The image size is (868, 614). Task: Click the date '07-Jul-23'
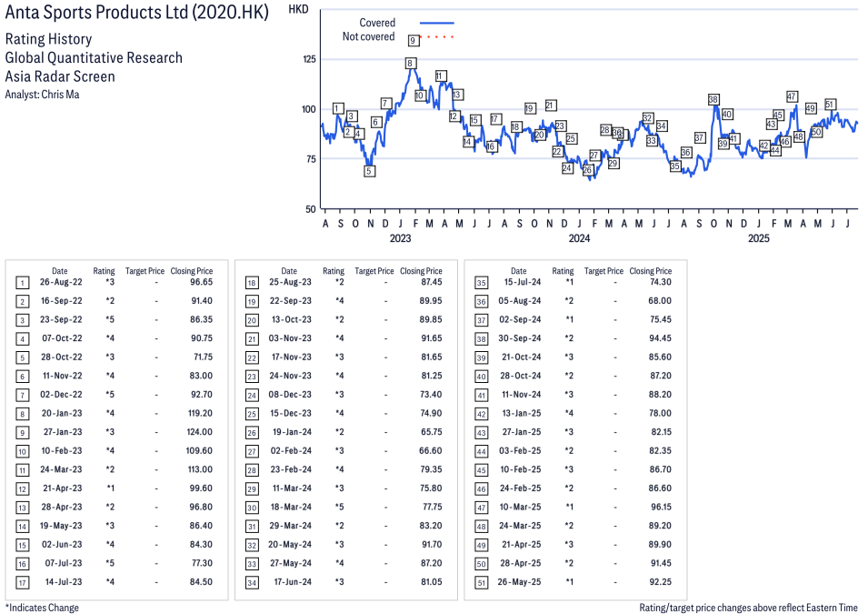[64, 563]
